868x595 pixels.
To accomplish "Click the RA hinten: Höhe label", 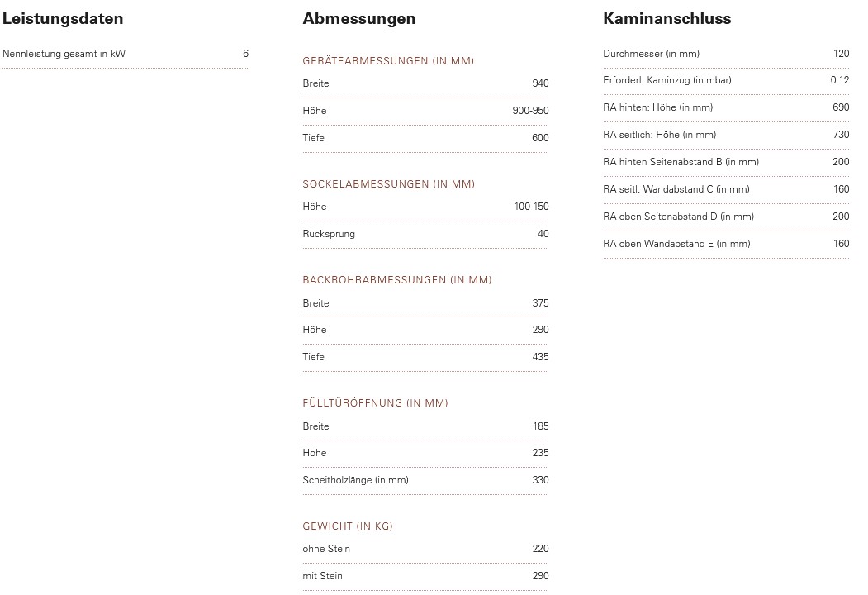I will pos(657,107).
